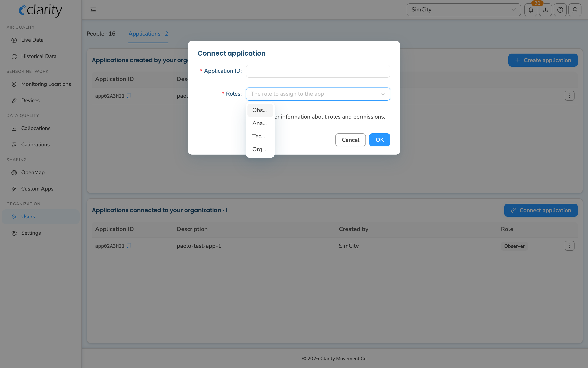Switch to the Applications · 2 tab
Screen dimensions: 588x368
point(148,34)
